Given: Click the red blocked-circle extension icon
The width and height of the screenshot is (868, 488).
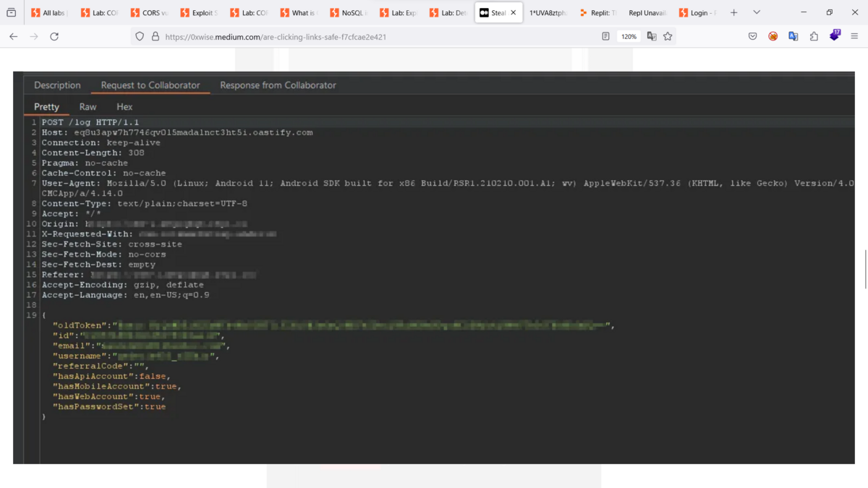Looking at the screenshot, I should click(x=773, y=36).
